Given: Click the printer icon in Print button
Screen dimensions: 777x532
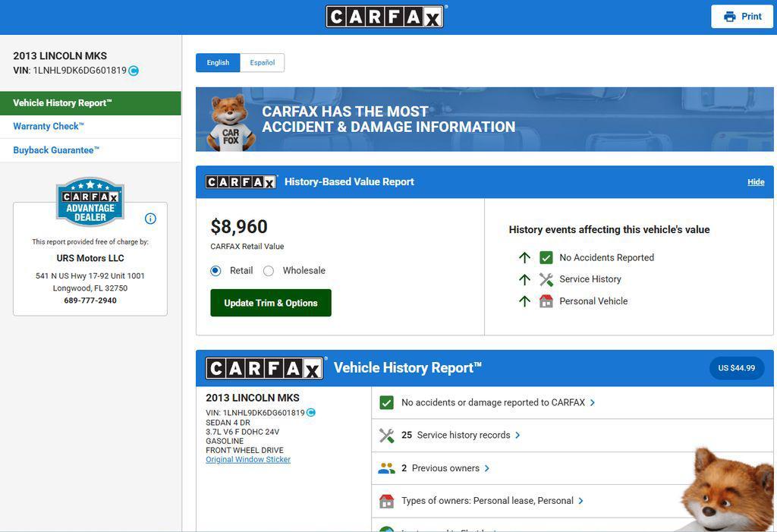Looking at the screenshot, I should pos(729,17).
